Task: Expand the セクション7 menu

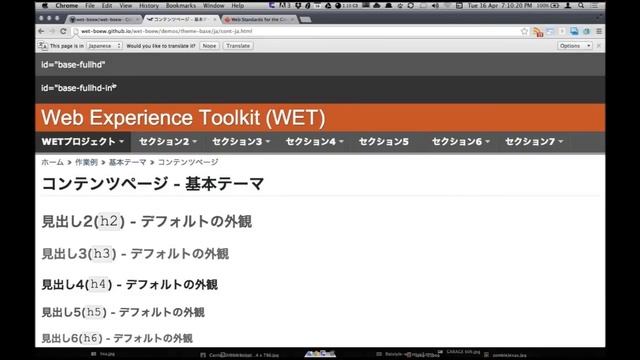Action: click(x=534, y=142)
